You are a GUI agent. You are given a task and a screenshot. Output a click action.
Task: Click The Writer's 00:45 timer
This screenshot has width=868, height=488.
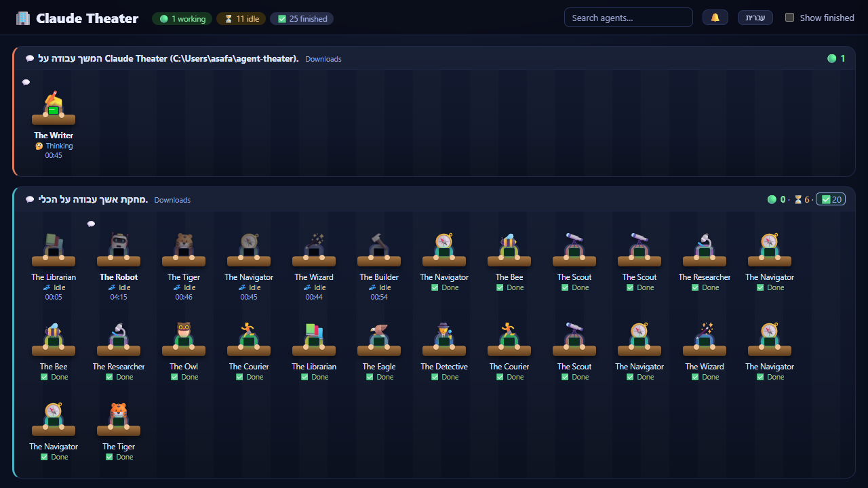(54, 155)
